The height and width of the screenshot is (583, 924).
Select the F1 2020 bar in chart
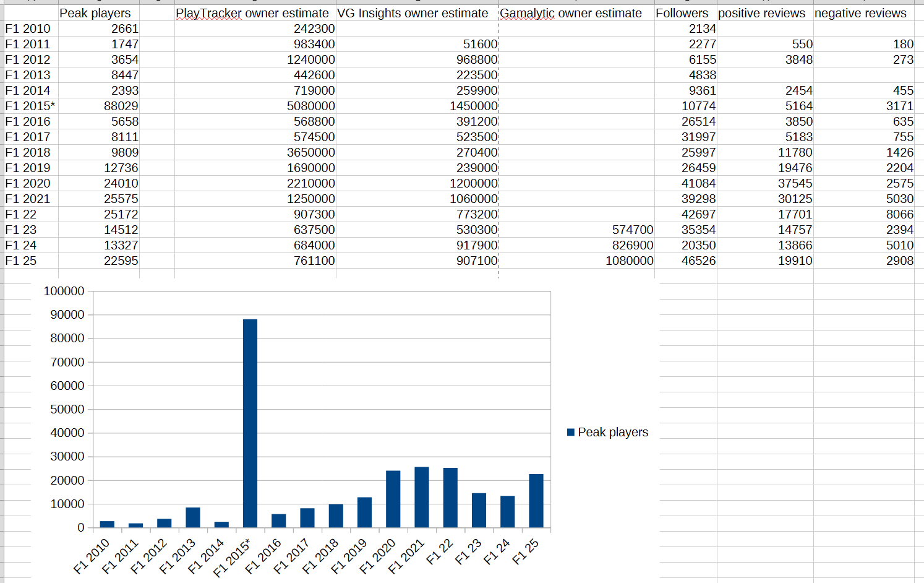(x=393, y=499)
